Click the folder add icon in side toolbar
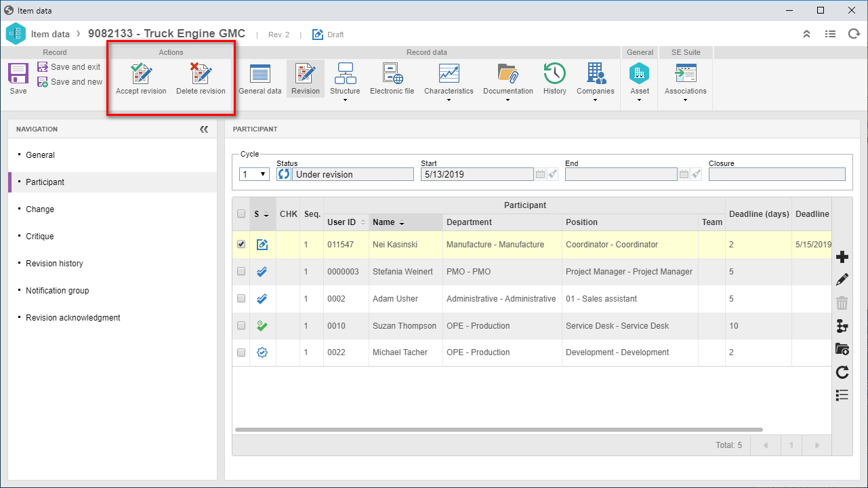Image resolution: width=868 pixels, height=488 pixels. 842,349
